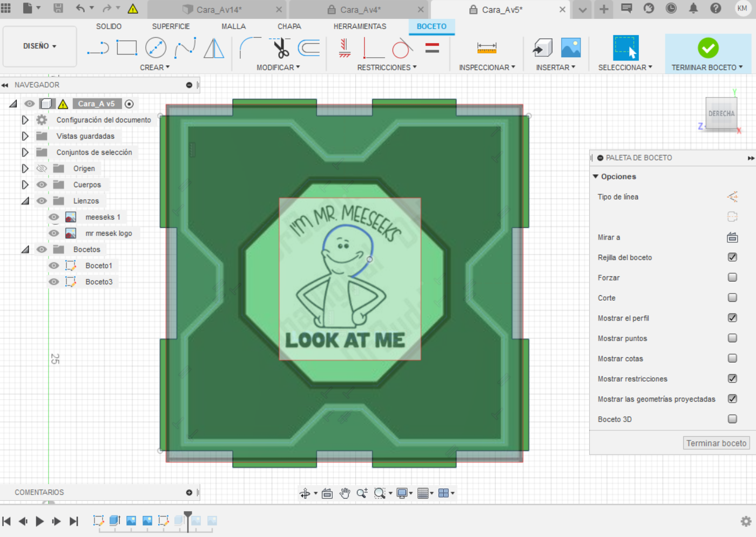Select the Spline sketch tool
756x537 pixels.
185,48
